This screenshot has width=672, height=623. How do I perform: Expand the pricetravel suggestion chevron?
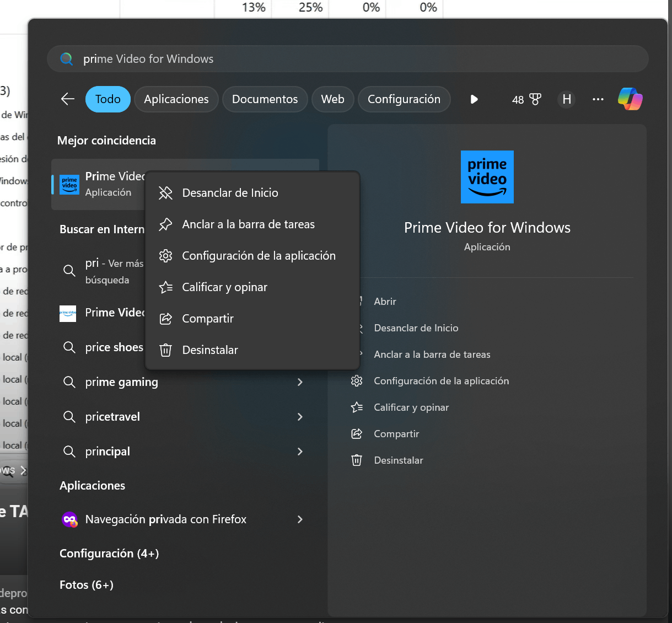pos(300,417)
